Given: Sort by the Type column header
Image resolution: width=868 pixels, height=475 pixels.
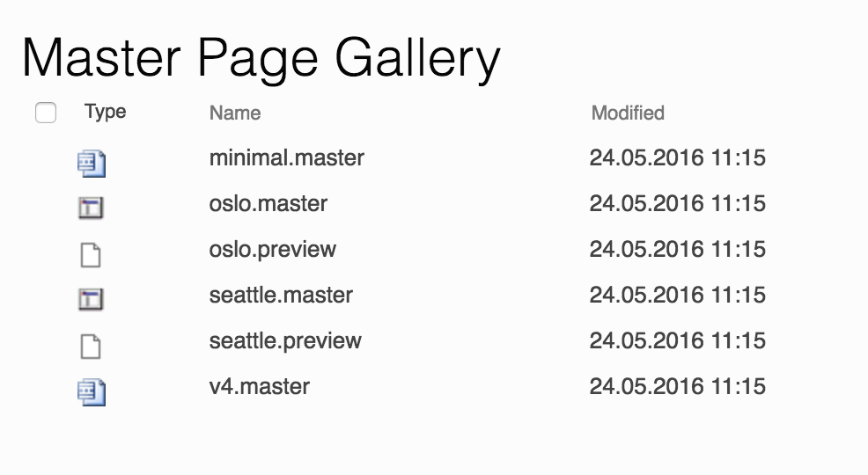Looking at the screenshot, I should click(x=106, y=112).
